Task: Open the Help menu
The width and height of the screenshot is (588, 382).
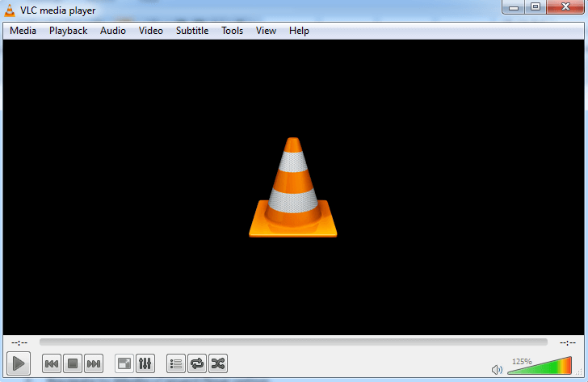Action: pyautogui.click(x=299, y=31)
